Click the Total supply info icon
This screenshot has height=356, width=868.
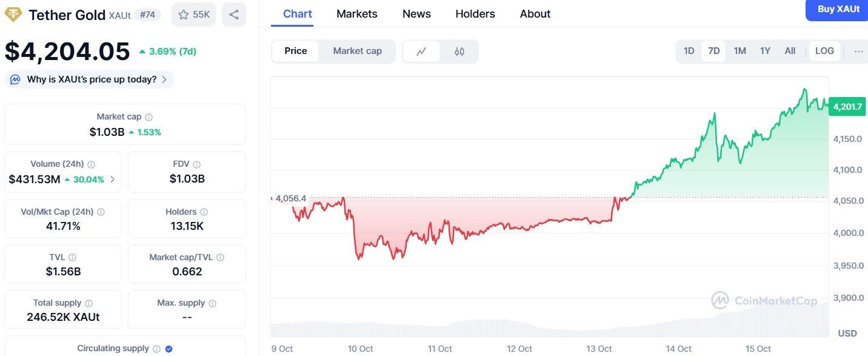(x=89, y=303)
